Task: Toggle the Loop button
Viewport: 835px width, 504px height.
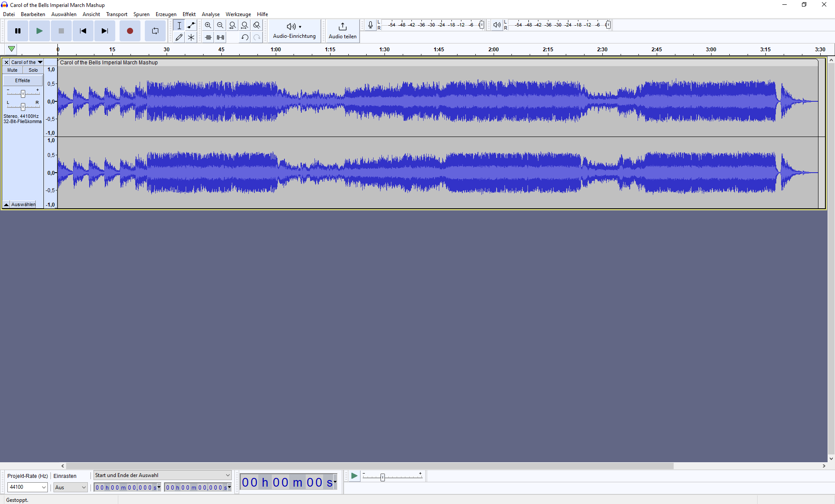Action: pyautogui.click(x=155, y=31)
